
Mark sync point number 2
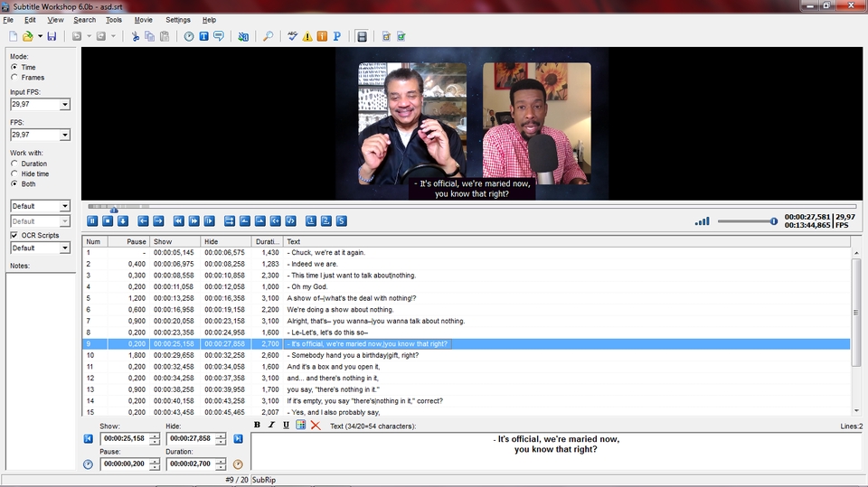coord(326,220)
